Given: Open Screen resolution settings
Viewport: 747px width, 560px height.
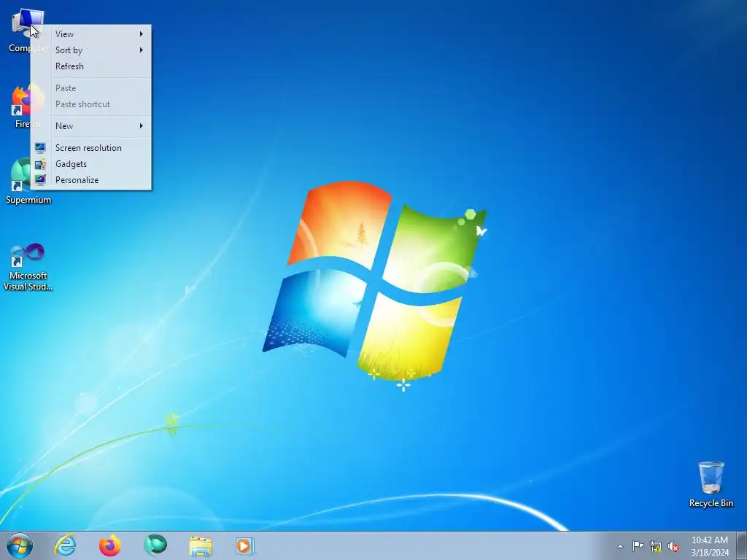Looking at the screenshot, I should coord(91,147).
